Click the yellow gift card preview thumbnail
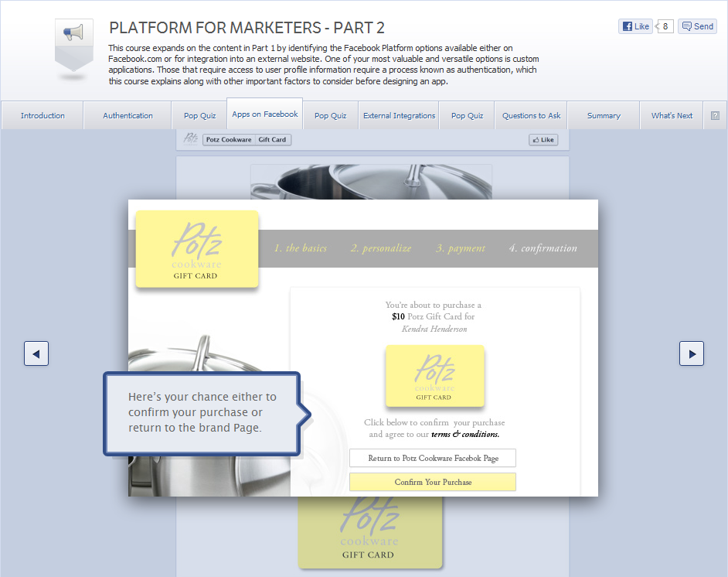 [x=435, y=376]
